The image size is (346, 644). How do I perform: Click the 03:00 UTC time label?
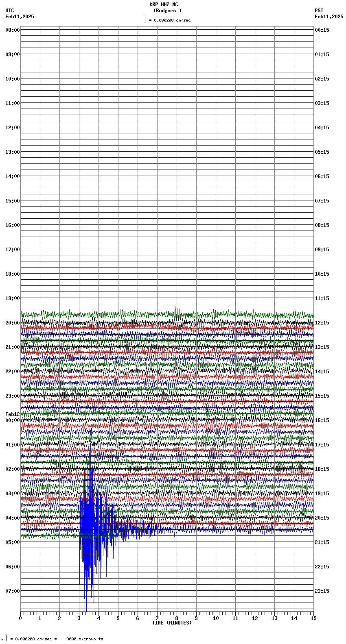tap(13, 494)
